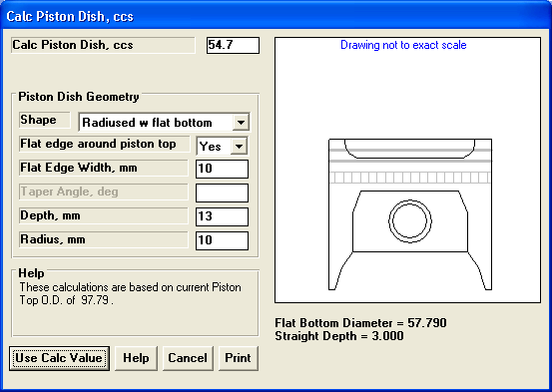Click the 'Radiused w flat bottom' shape value

[x=147, y=123]
